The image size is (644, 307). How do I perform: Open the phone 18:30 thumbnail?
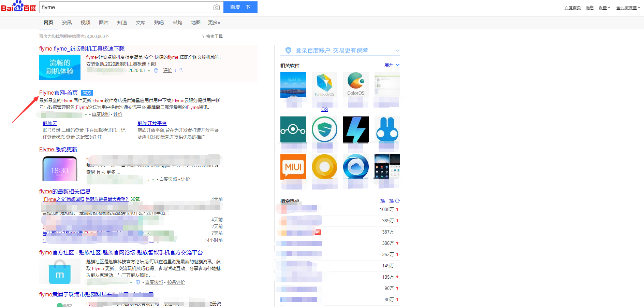click(60, 168)
